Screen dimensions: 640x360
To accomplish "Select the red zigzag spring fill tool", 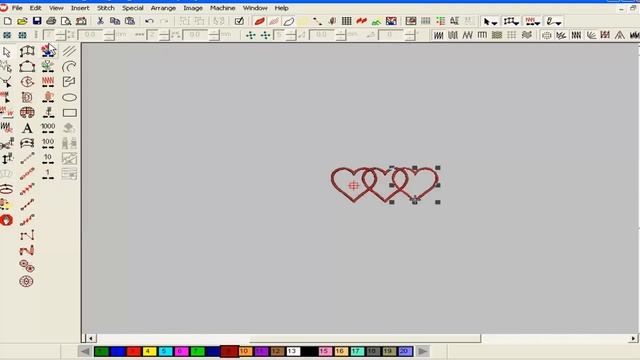I will coord(48,82).
